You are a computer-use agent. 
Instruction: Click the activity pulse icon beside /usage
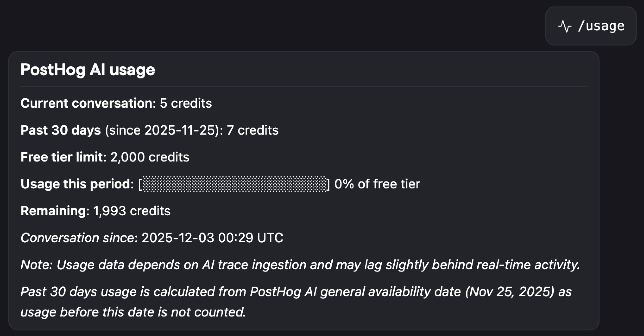coord(565,26)
